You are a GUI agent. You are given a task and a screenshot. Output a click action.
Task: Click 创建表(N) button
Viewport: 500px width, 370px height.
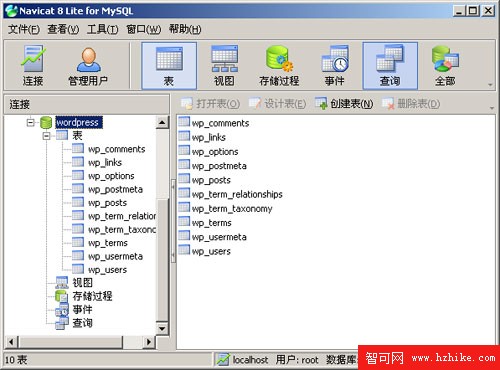[344, 104]
